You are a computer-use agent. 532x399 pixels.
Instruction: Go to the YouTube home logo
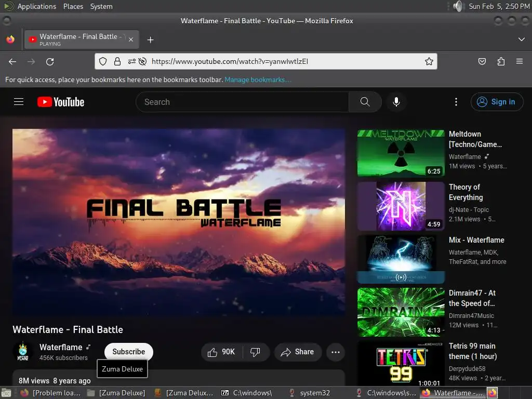point(61,102)
